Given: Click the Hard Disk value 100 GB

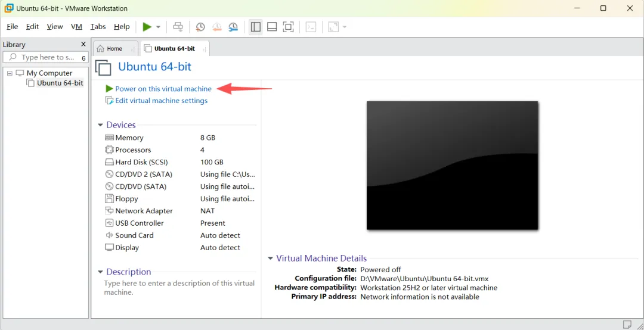Looking at the screenshot, I should (212, 162).
